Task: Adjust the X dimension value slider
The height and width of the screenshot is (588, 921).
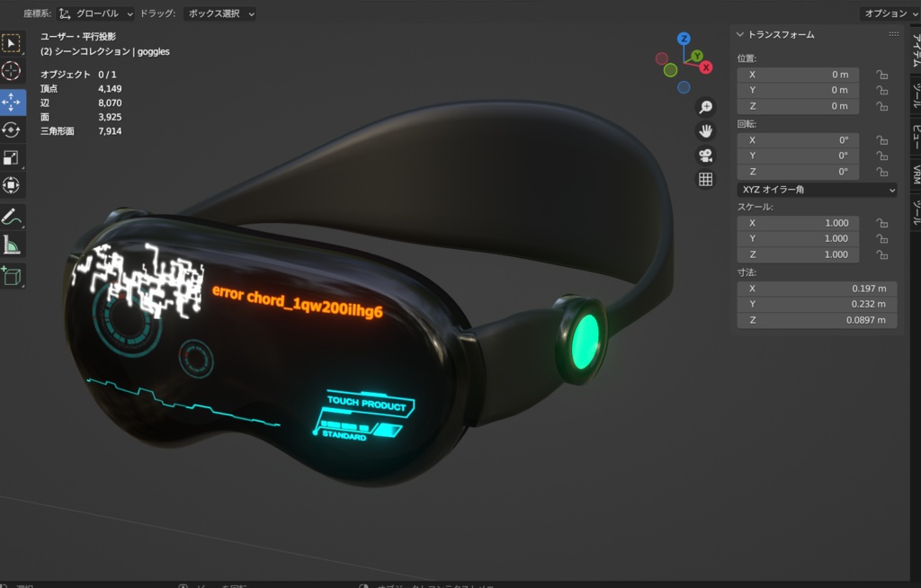Action: [x=817, y=288]
